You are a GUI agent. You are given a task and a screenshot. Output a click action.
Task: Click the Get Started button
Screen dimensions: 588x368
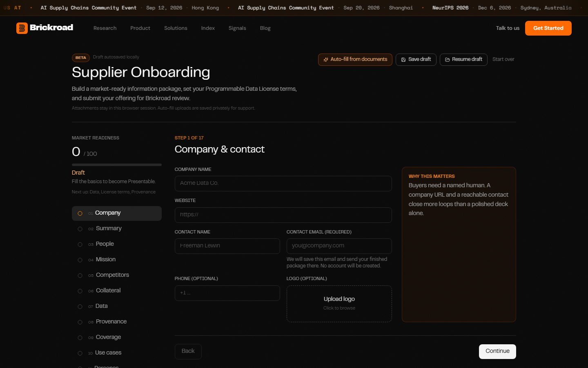tap(548, 28)
